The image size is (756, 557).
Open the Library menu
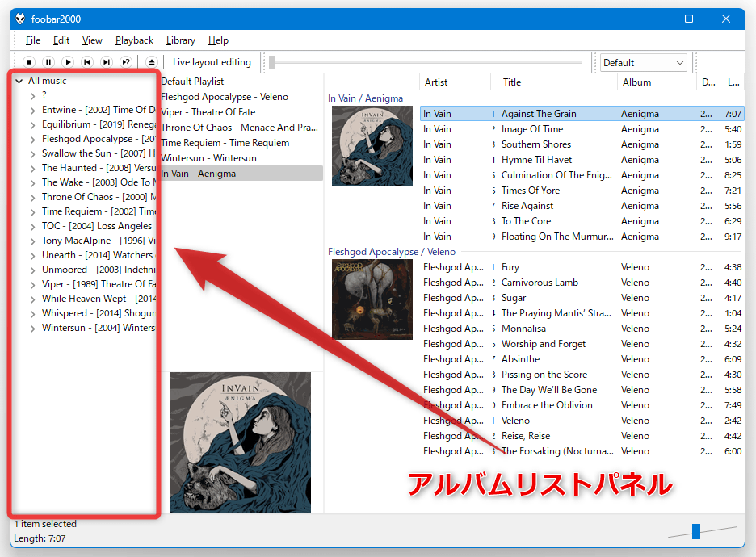coord(181,40)
